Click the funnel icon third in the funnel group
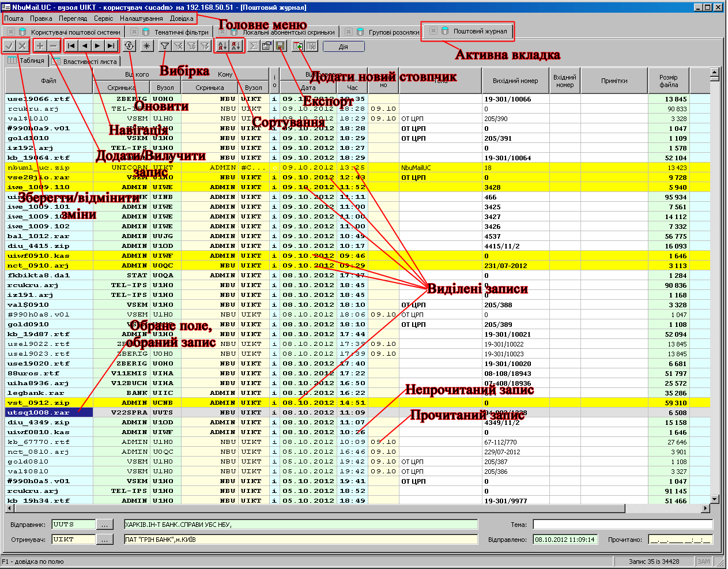 point(191,46)
